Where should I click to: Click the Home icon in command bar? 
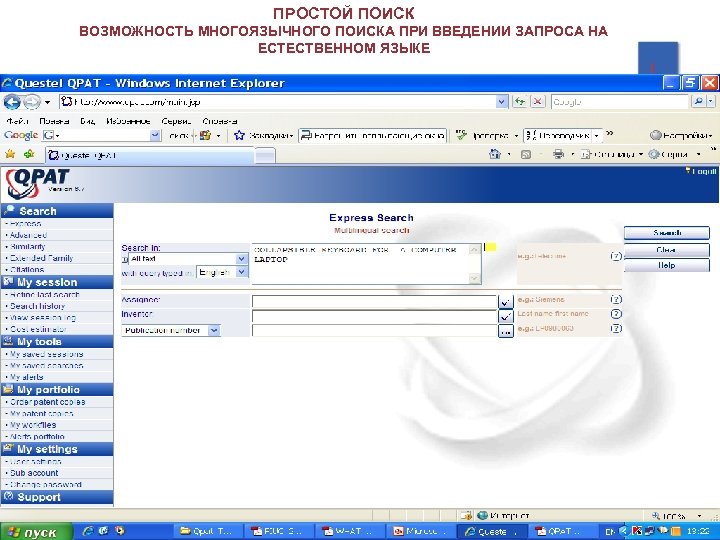(495, 154)
